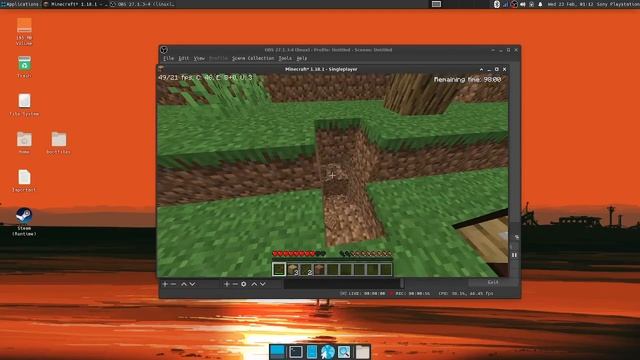Select the hotbar slot holding 2 items
Image resolution: width=640 pixels, height=360 pixels.
[306, 269]
